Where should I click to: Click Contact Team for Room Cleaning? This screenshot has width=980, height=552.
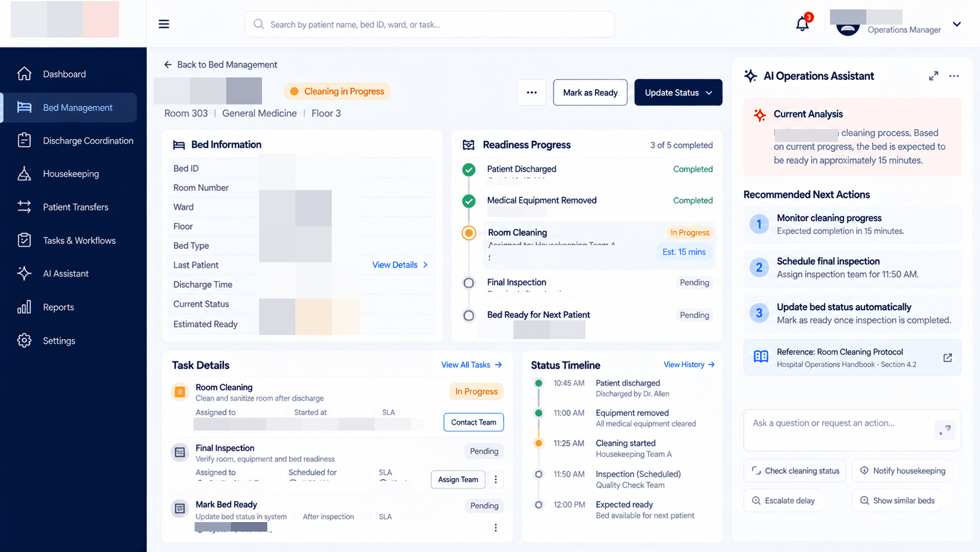click(474, 422)
